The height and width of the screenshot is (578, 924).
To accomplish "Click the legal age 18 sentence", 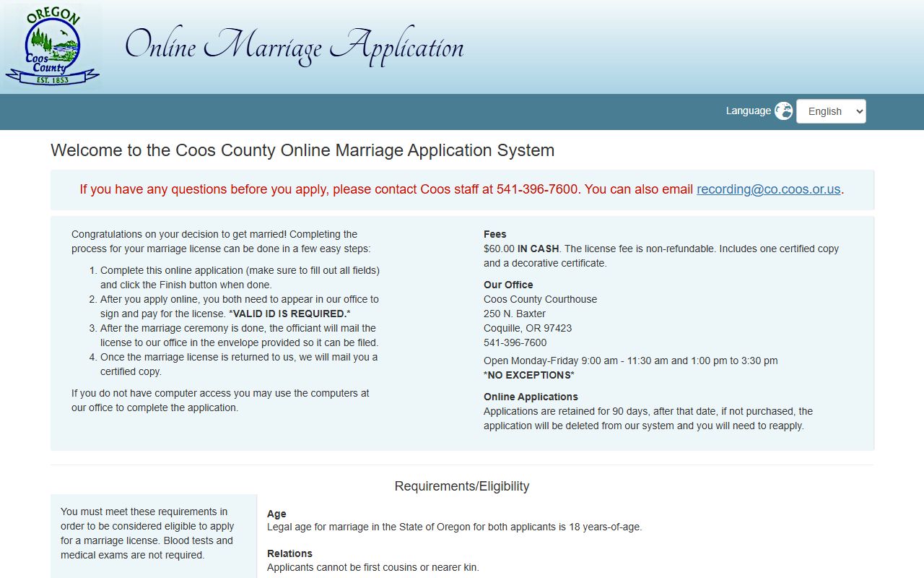I will (x=455, y=527).
